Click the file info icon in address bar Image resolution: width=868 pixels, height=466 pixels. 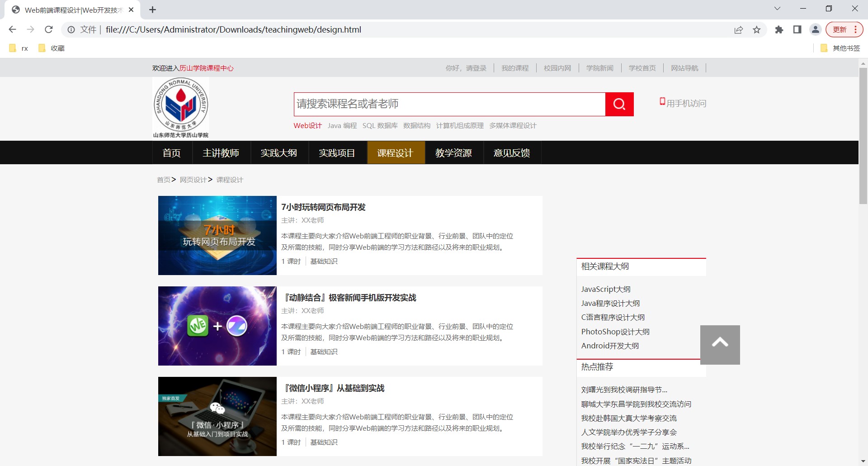[71, 30]
